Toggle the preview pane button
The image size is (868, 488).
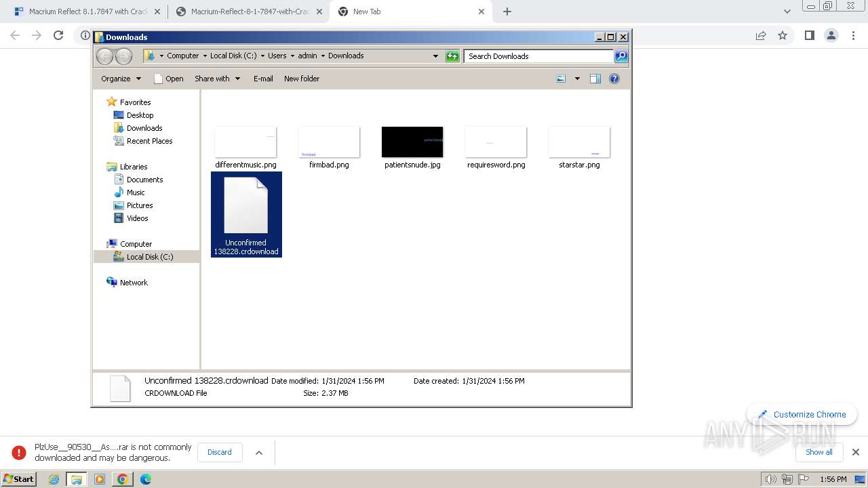coord(595,79)
